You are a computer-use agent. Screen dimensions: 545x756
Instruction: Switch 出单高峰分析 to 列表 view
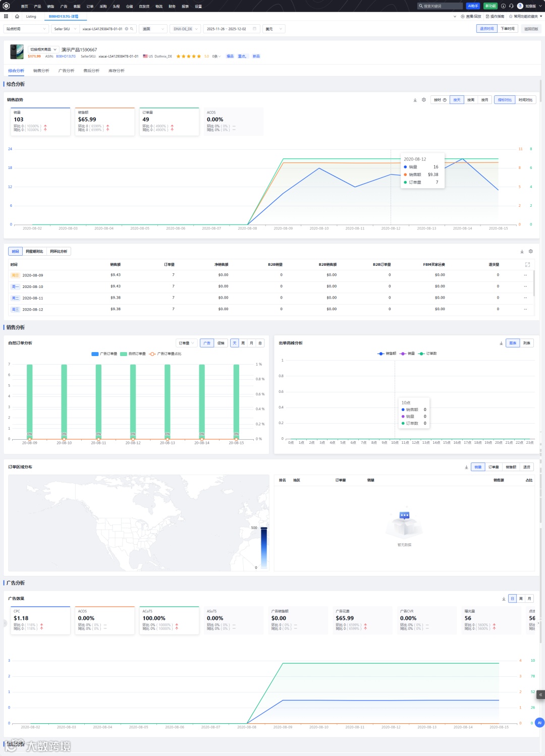pyautogui.click(x=527, y=343)
